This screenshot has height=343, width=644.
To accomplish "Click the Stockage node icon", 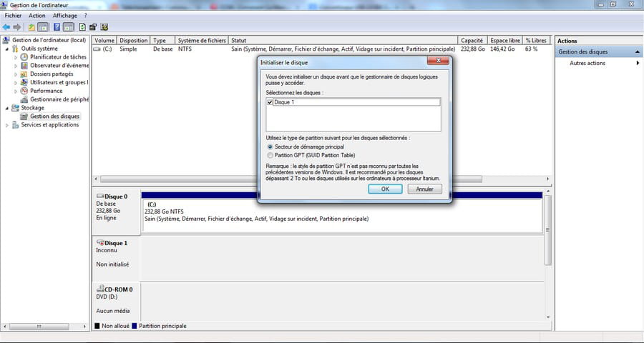I will tap(15, 108).
